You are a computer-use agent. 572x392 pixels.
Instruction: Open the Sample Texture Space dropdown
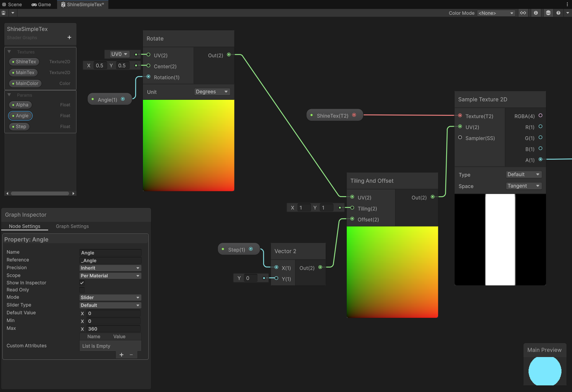tap(523, 186)
